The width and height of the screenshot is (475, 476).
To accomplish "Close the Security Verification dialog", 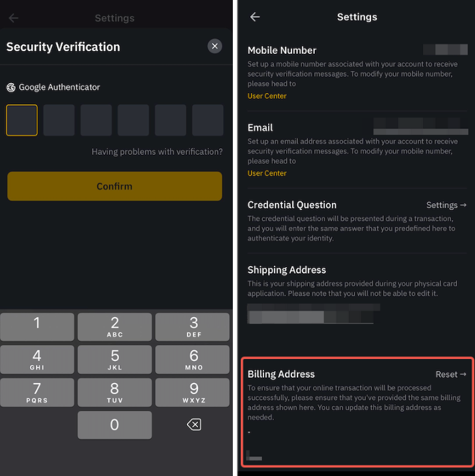I will [x=215, y=46].
